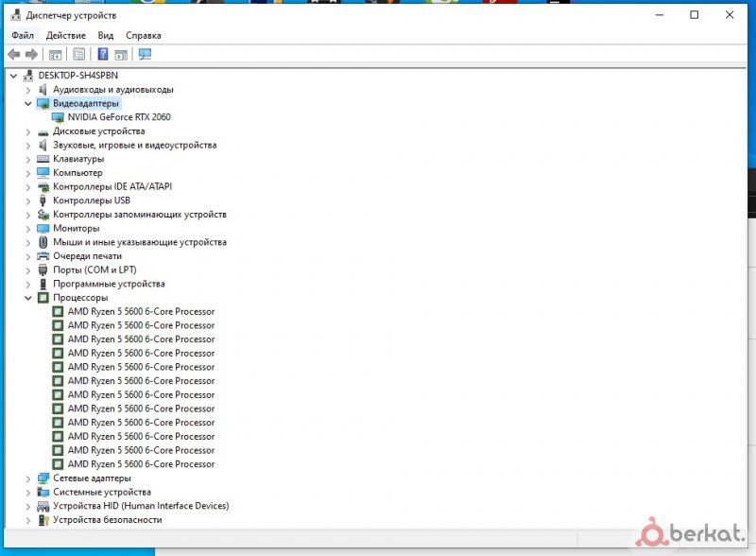756x556 pixels.
Task: Click the Forward arrow toolbar icon
Action: (31, 55)
